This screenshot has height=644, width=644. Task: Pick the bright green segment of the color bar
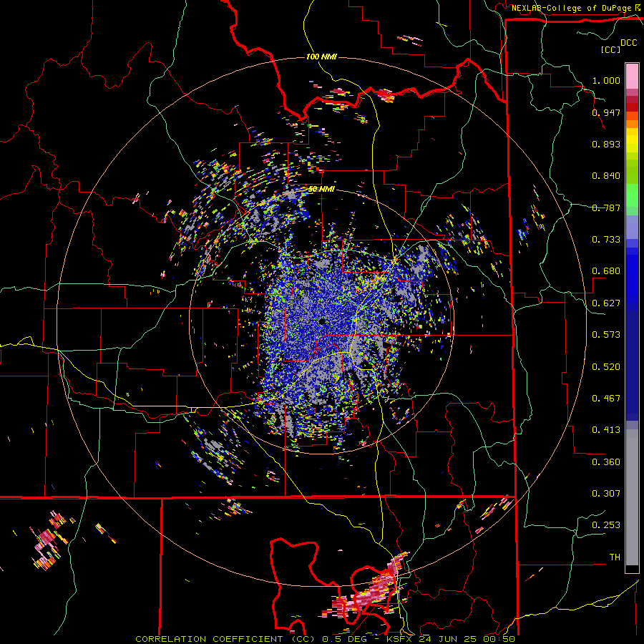pos(632,195)
